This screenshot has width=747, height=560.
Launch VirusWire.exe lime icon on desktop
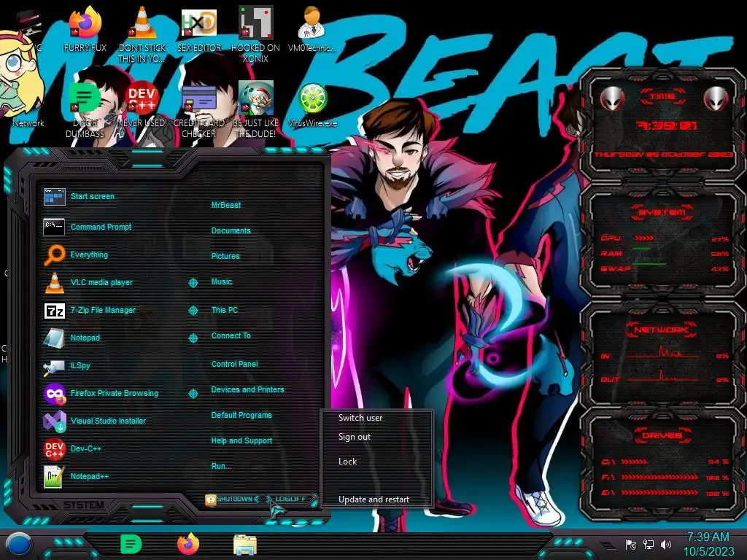[312, 105]
